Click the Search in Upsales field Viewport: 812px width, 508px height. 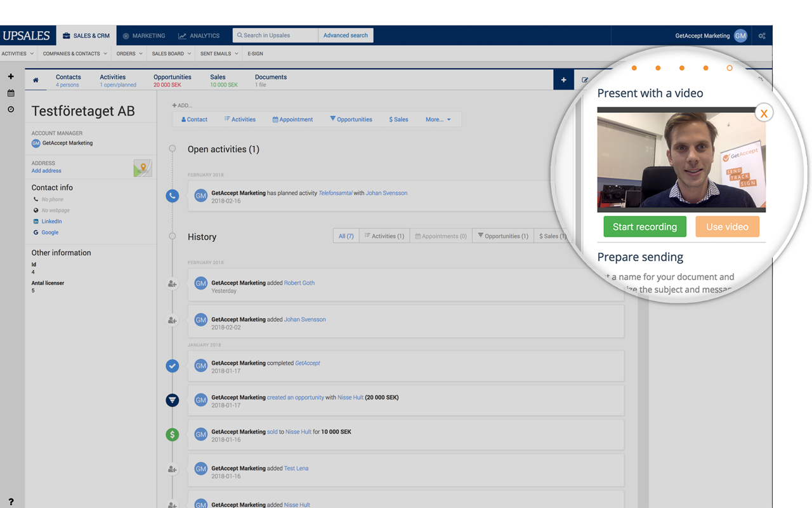tap(275, 36)
